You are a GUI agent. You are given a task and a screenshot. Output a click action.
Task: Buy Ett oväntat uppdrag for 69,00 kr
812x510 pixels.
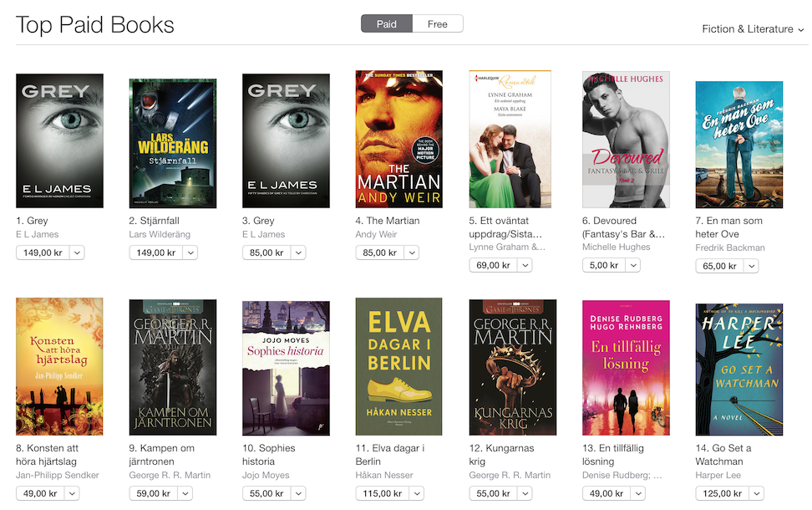[493, 265]
